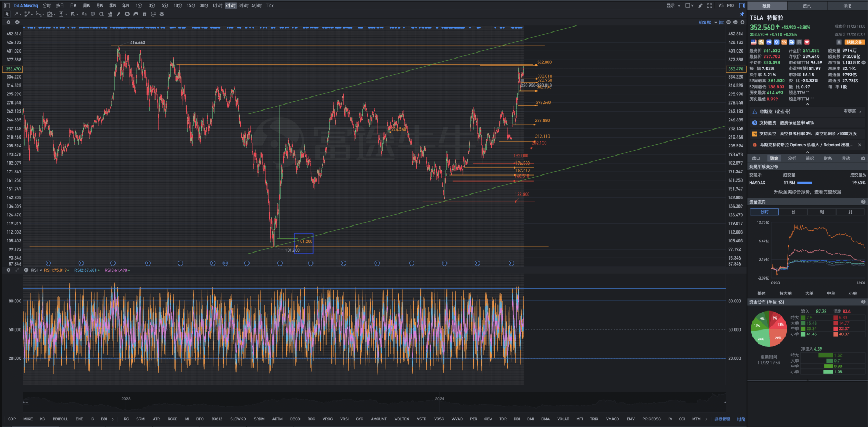The image size is (868, 427).
Task: Click the TSLA:Nasdaq symbol label
Action: click(25, 5)
